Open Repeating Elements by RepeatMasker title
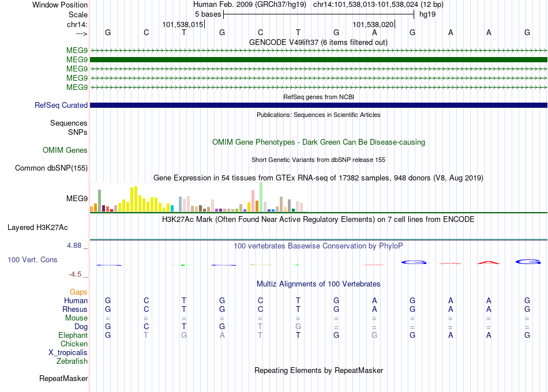Image resolution: width=548 pixels, height=392 pixels. click(x=318, y=370)
